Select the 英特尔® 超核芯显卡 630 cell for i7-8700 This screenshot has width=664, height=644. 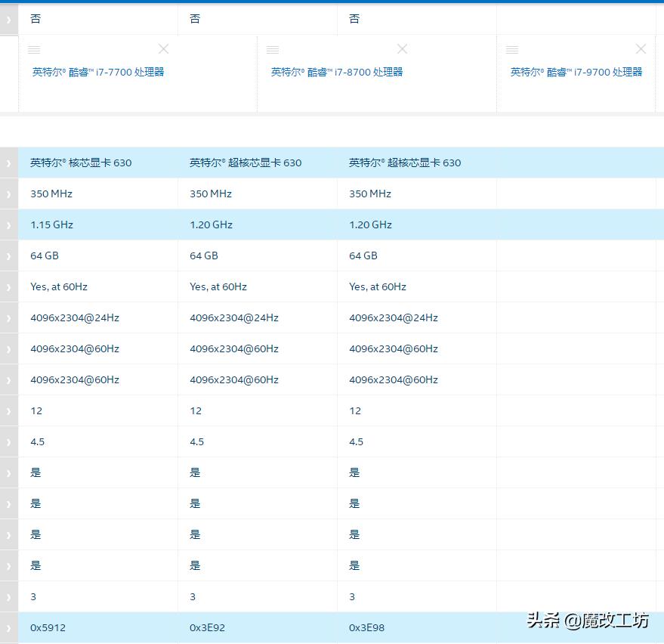click(x=245, y=163)
